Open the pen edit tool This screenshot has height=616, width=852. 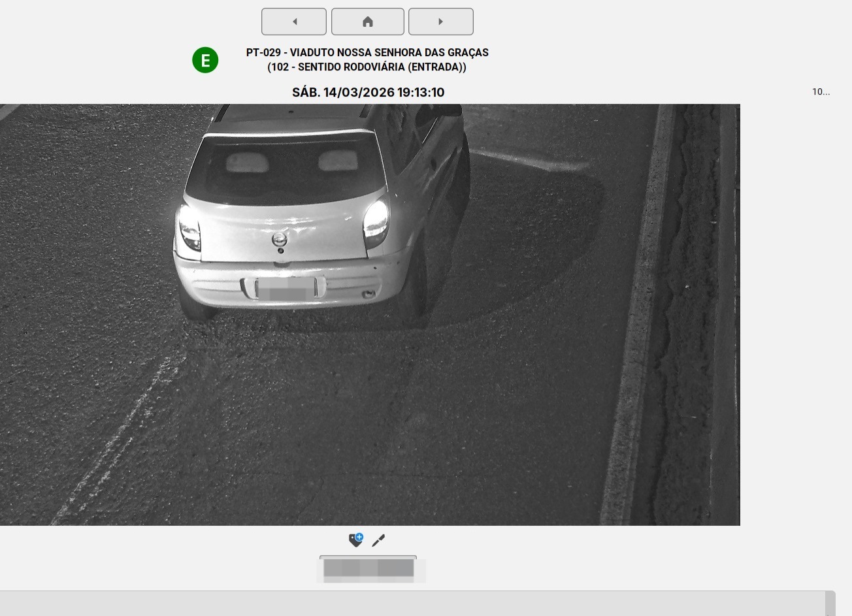coord(378,540)
